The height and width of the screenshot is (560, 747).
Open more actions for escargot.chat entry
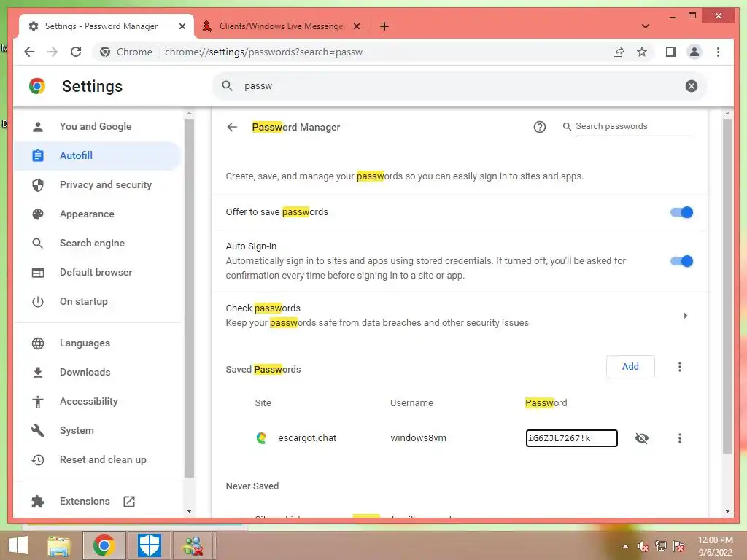pyautogui.click(x=679, y=438)
